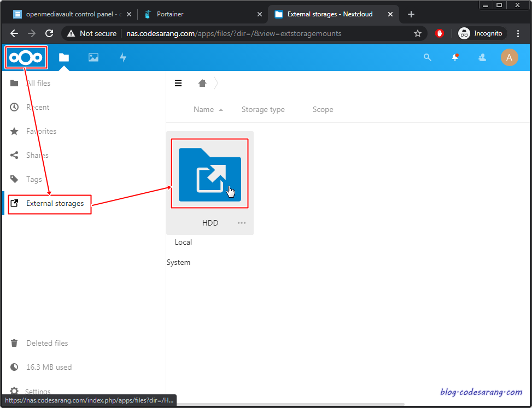The image size is (532, 408).
Task: Click the 16.3 MB used quota entry
Action: pos(84,367)
